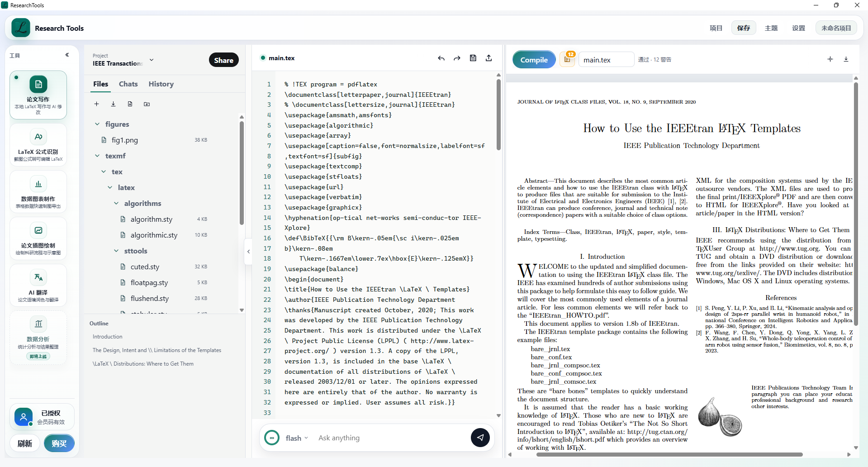Image resolution: width=868 pixels, height=467 pixels.
Task: Click the Research Tools logo
Action: coord(21,28)
